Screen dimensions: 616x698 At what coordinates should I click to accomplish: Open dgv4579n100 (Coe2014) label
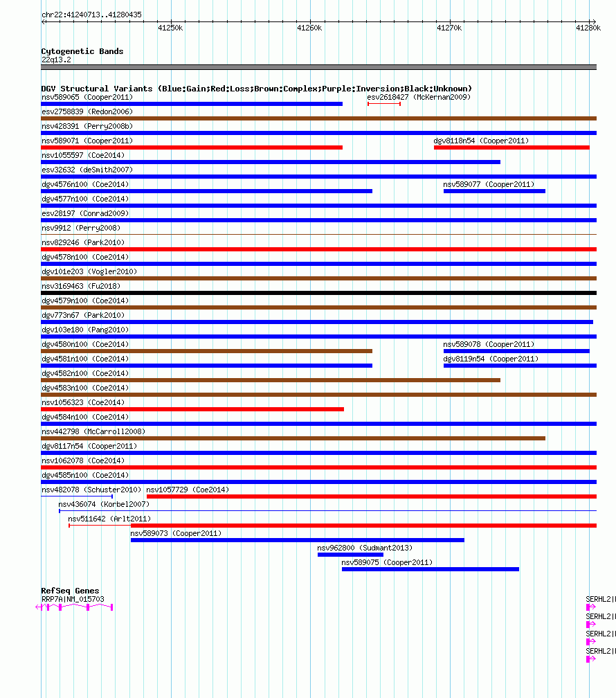pos(85,301)
